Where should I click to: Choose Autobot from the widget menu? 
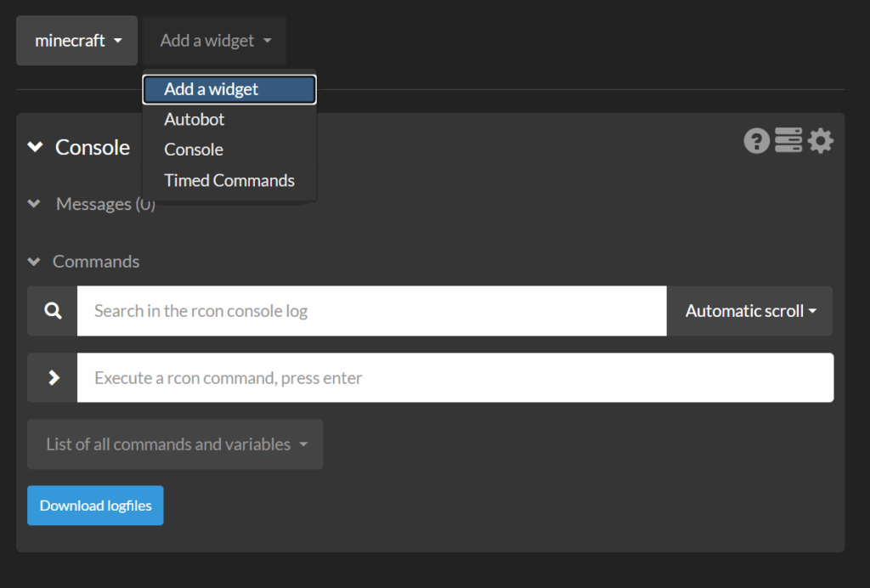pos(195,119)
